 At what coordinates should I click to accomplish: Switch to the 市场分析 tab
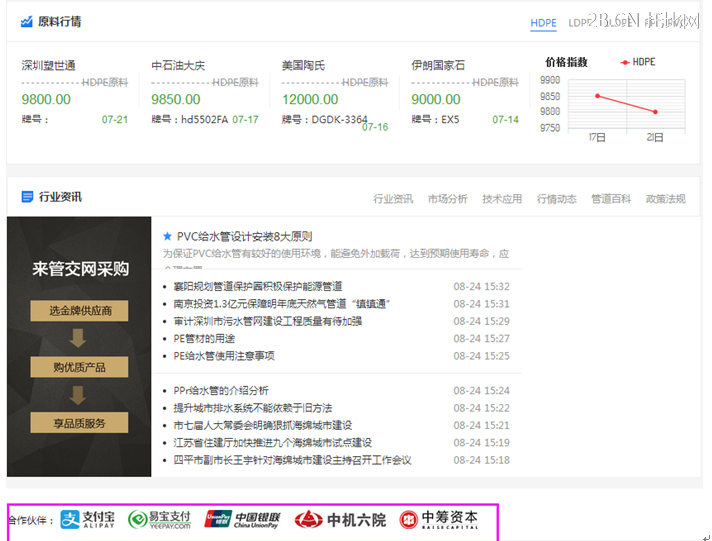coord(447,199)
